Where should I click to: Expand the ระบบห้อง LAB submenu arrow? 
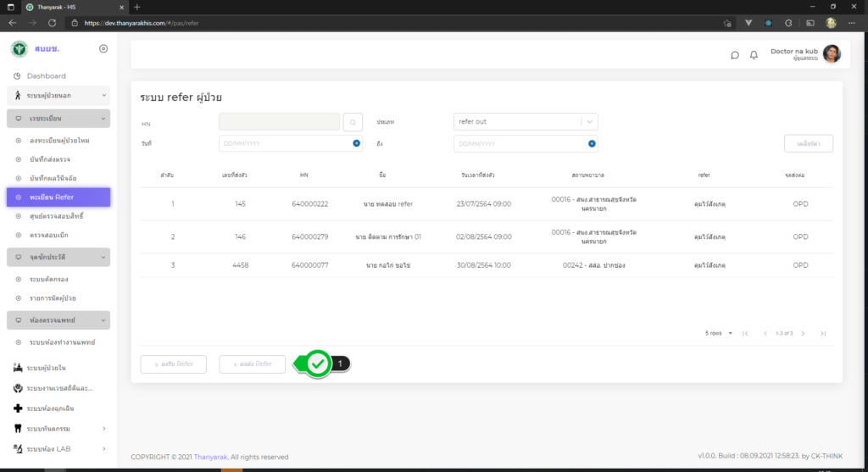coord(103,448)
